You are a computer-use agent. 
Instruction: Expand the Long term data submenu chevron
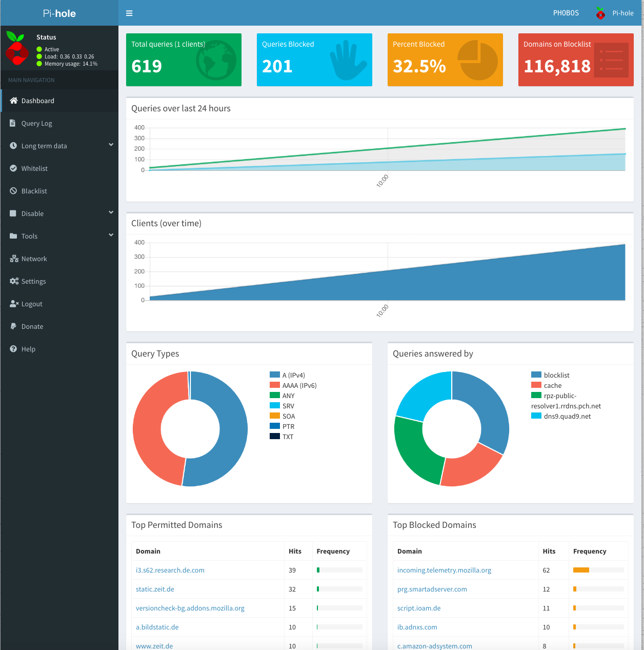(111, 145)
